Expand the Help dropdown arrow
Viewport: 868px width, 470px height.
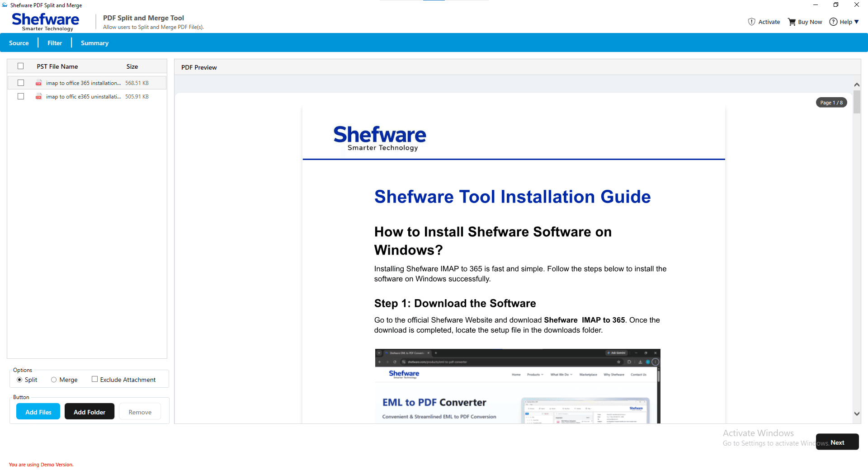(x=856, y=22)
